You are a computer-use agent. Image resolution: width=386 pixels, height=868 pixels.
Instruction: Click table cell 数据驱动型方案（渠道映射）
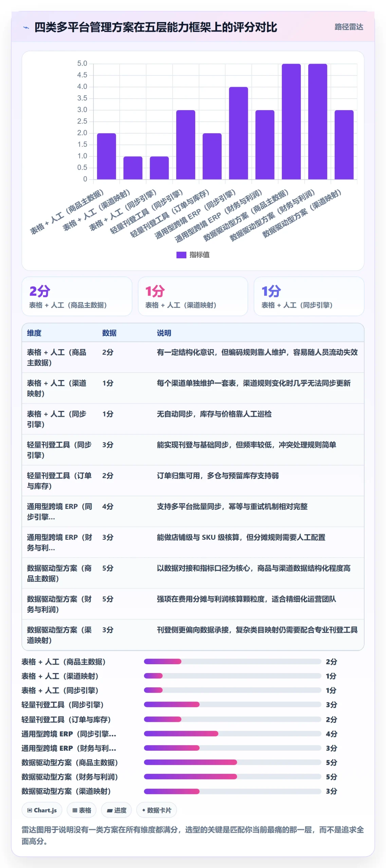click(x=59, y=635)
